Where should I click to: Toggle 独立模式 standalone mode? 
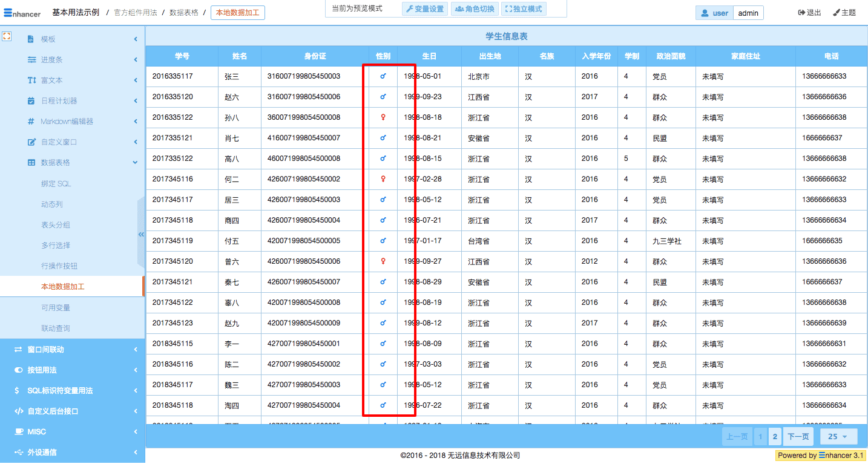click(x=524, y=8)
